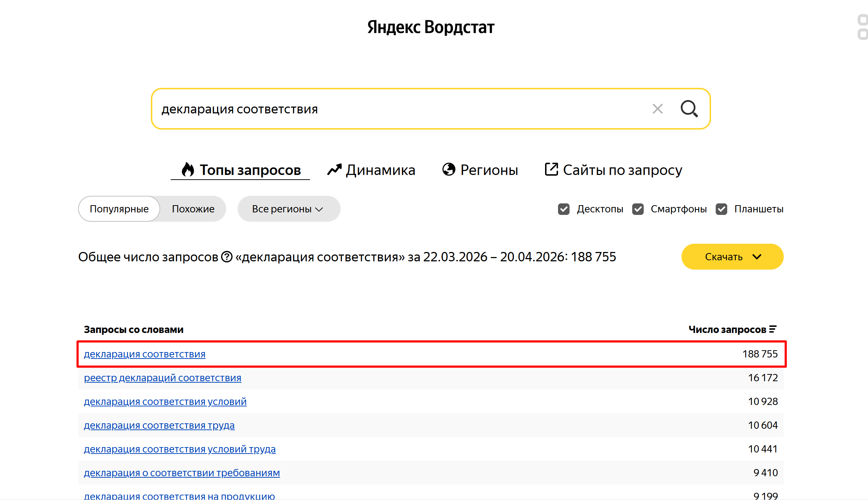This screenshot has height=500, width=868.
Task: Select the Похожие filter
Action: (x=193, y=209)
